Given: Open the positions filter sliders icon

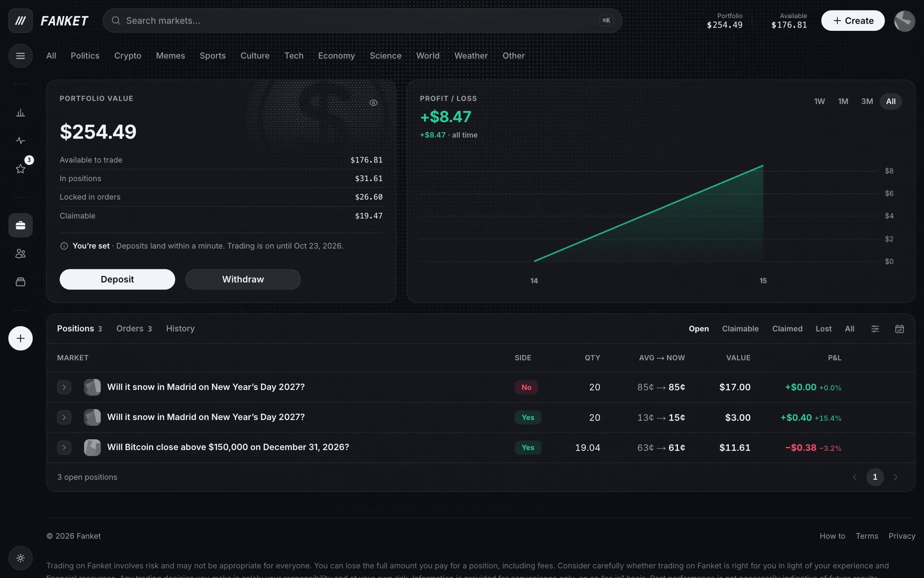Looking at the screenshot, I should click(x=875, y=329).
